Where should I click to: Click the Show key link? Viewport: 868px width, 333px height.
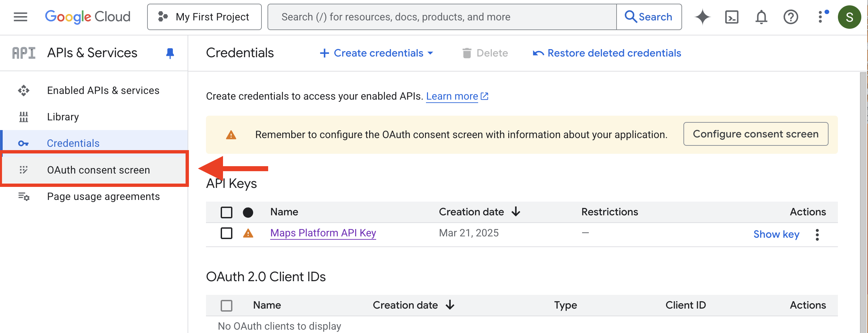pyautogui.click(x=776, y=234)
